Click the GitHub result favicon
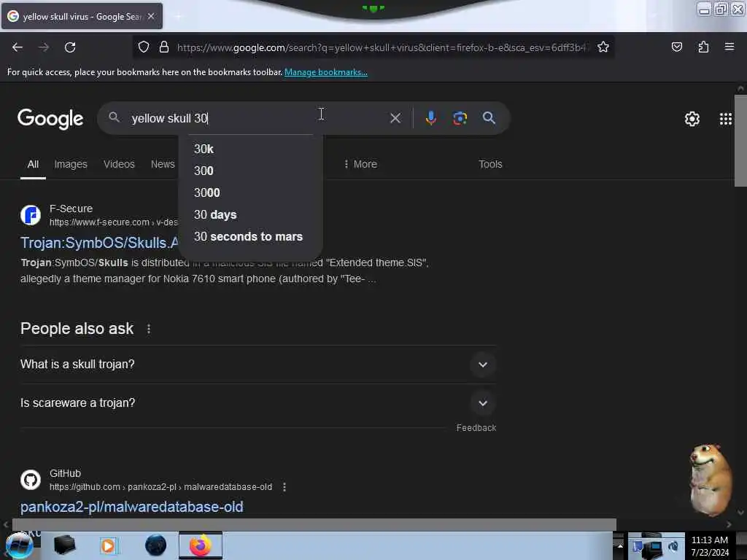 [31, 480]
